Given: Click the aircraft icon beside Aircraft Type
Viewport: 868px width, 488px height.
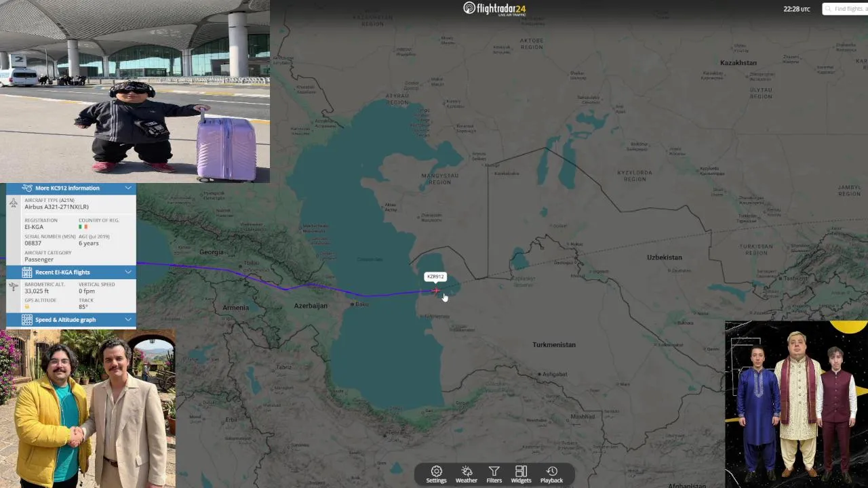Looking at the screenshot, I should (x=14, y=203).
